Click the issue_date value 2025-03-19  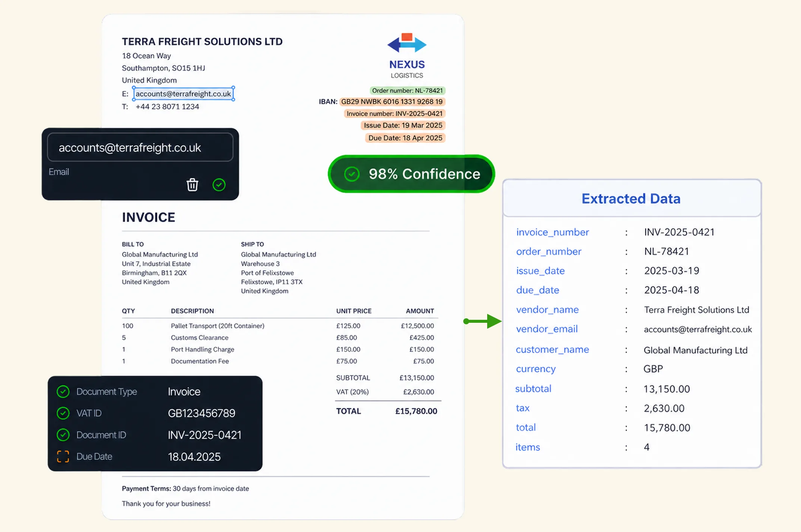[x=672, y=271]
